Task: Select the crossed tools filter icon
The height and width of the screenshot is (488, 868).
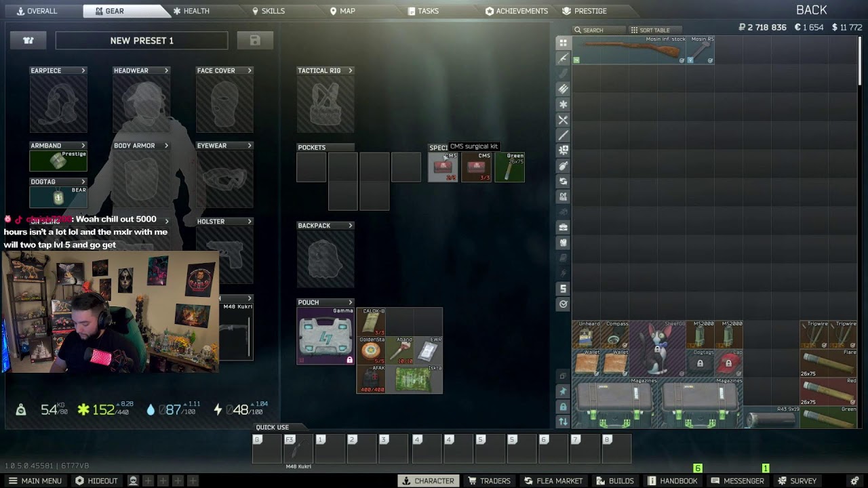Action: 563,120
